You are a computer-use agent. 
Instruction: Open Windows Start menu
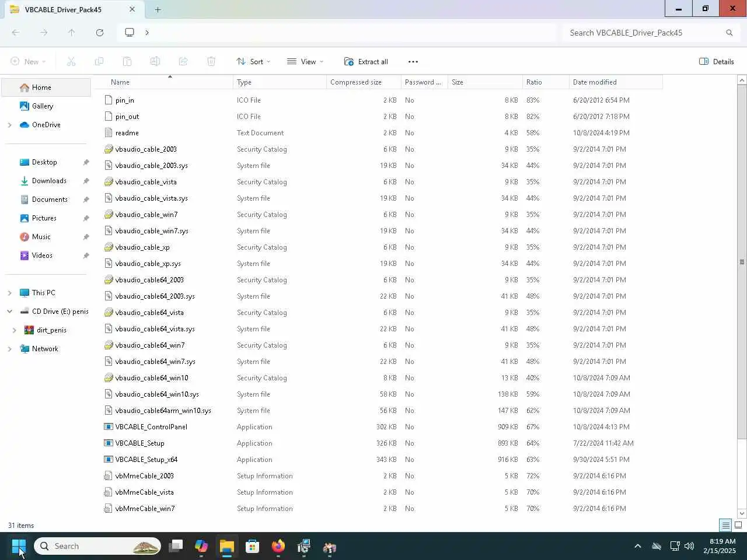(19, 546)
